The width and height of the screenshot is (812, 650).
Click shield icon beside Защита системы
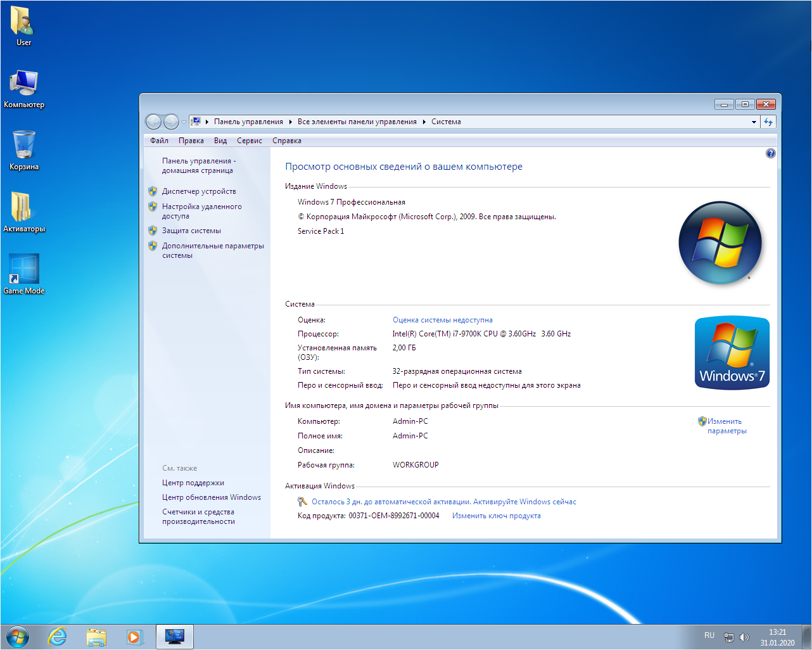(153, 231)
